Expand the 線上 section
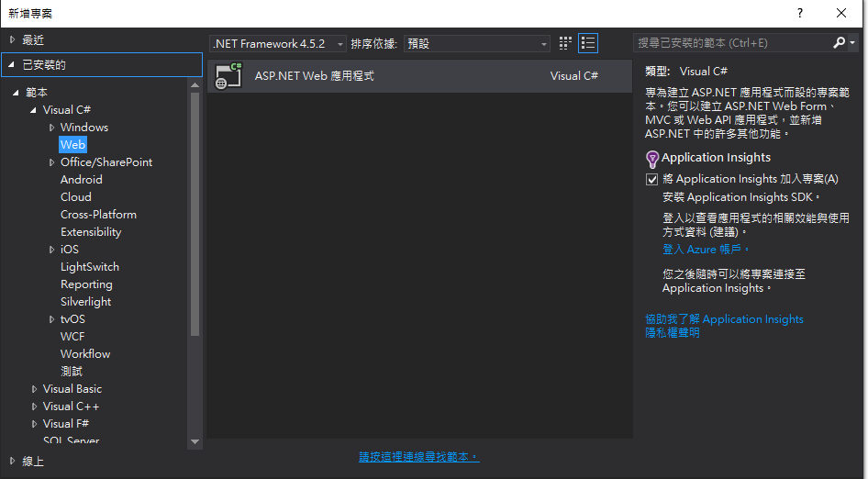Screen dimensions: 868x479 click(12, 461)
